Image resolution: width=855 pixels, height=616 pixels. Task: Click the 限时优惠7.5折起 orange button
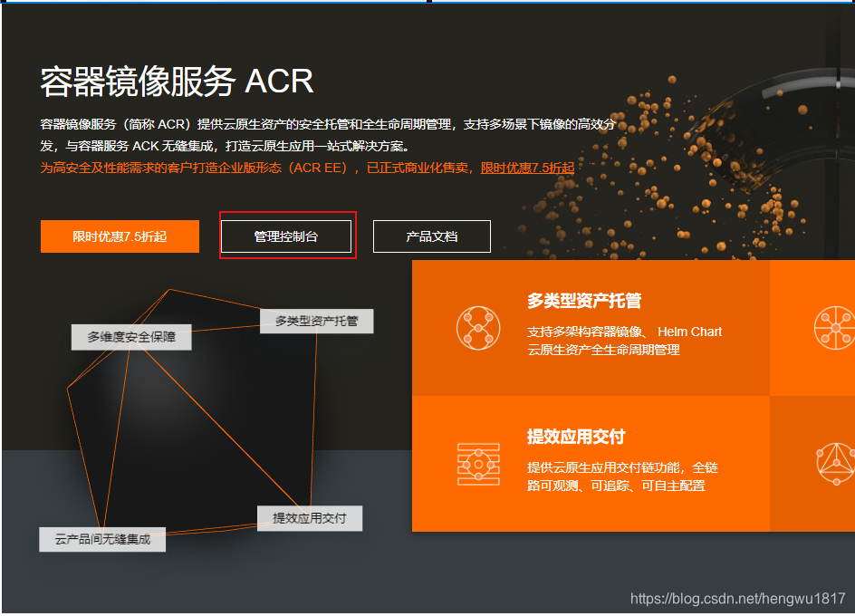(x=120, y=236)
